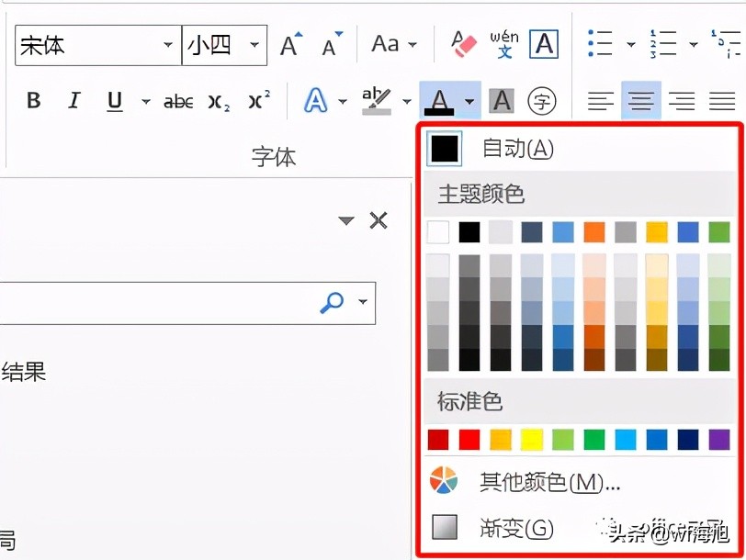This screenshot has height=560, width=746.
Task: Pick the red standard color swatch
Action: point(469,440)
